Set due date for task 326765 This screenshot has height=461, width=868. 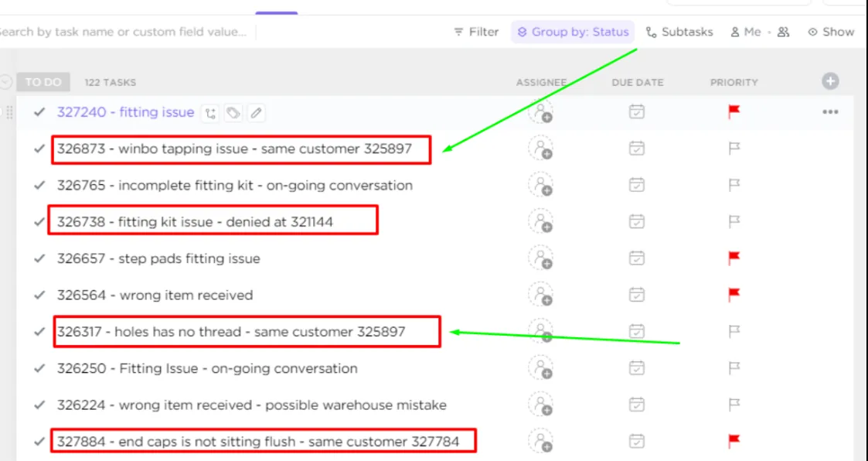point(637,185)
